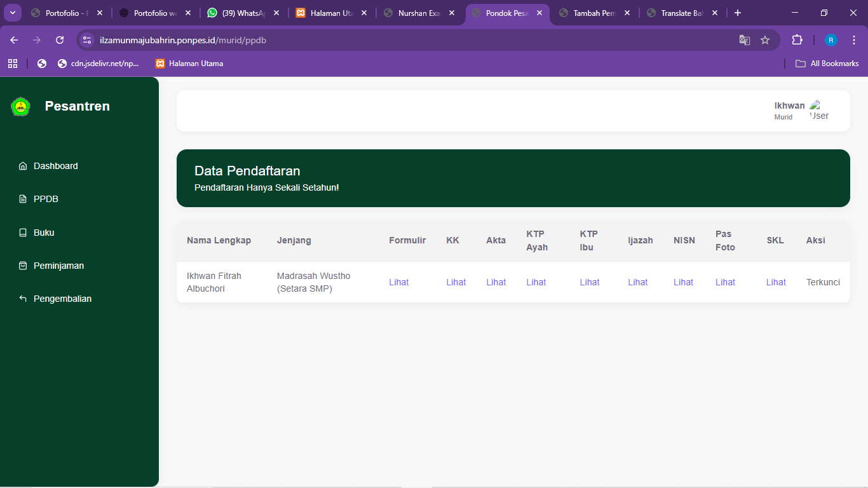The height and width of the screenshot is (488, 868).
Task: Reload the page
Action: pyautogui.click(x=60, y=40)
